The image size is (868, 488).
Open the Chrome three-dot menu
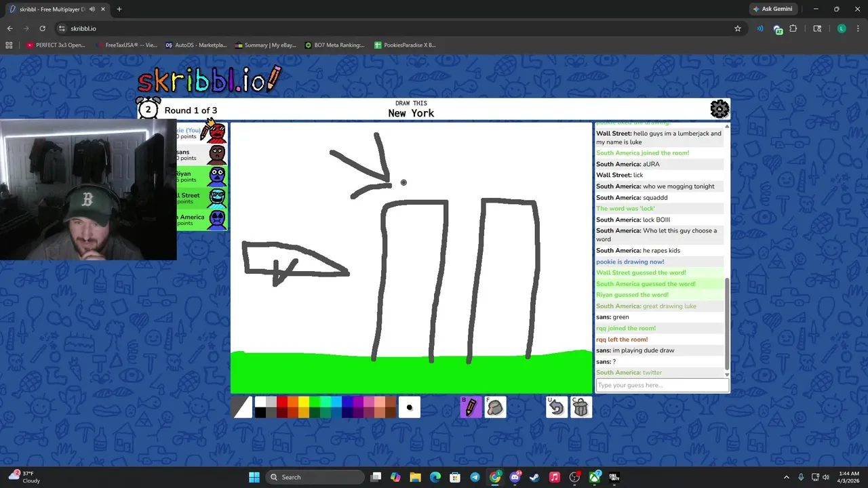(858, 28)
